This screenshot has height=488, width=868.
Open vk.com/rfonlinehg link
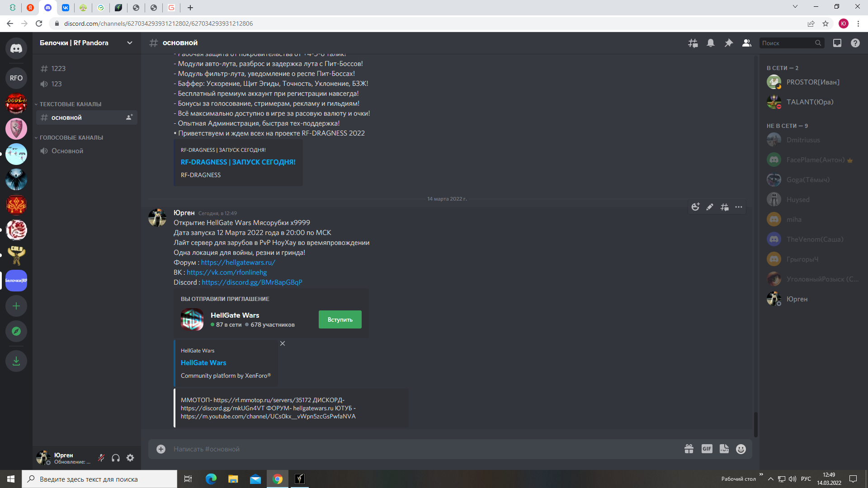point(226,272)
